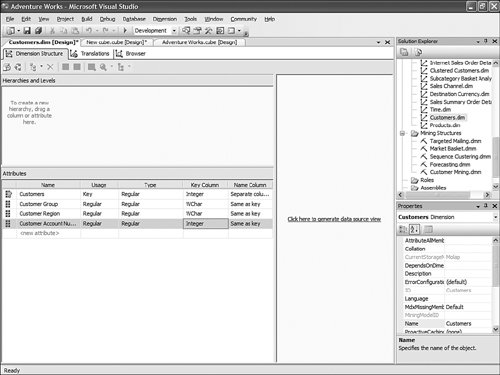Open the Customers Dimension object dropdown

pos(495,217)
